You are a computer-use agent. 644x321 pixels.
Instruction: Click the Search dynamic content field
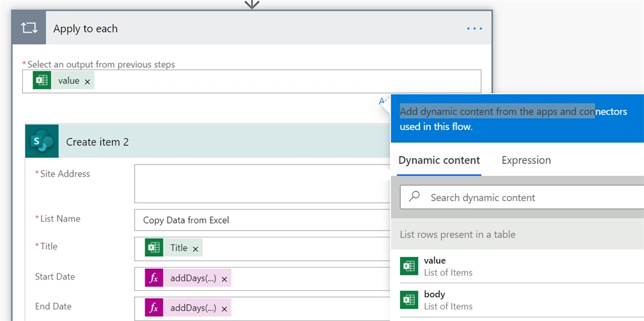pos(521,197)
